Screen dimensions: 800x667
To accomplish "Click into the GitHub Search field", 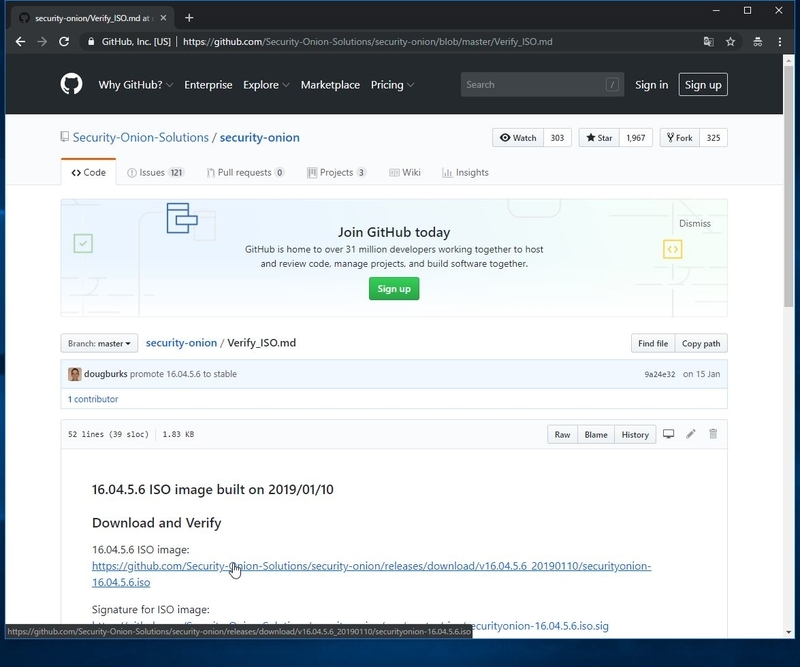I will [x=542, y=85].
